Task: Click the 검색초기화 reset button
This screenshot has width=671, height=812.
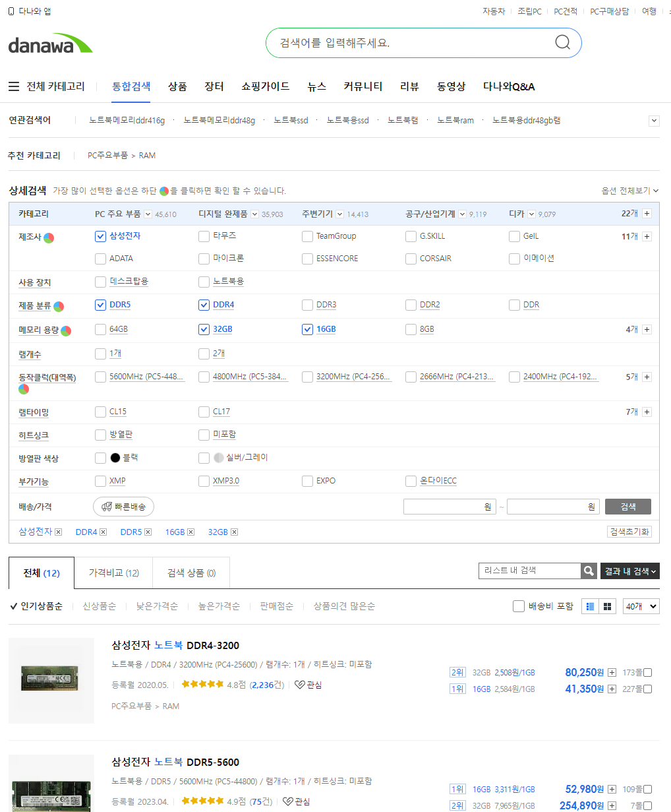Action: point(629,532)
